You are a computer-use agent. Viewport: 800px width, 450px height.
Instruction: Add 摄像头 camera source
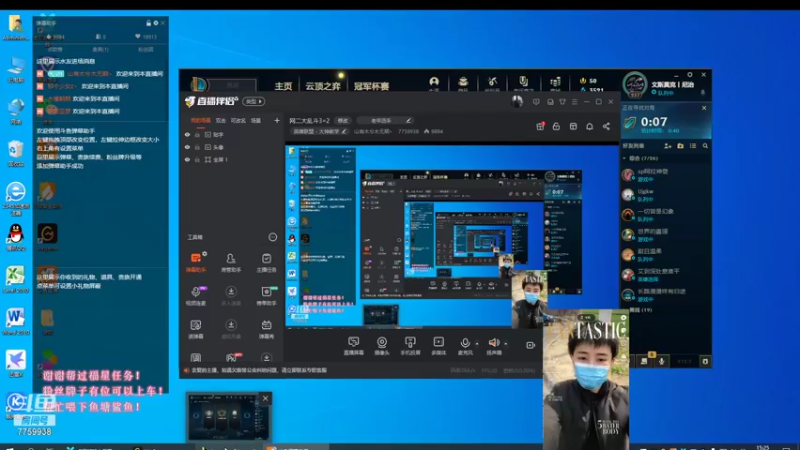click(382, 345)
